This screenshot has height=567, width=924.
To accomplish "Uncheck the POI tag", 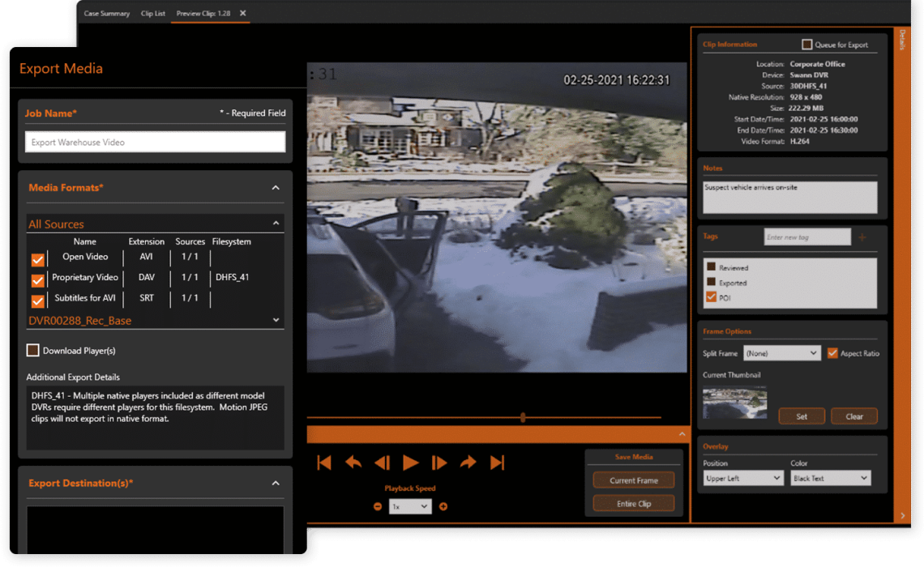I will pos(710,296).
